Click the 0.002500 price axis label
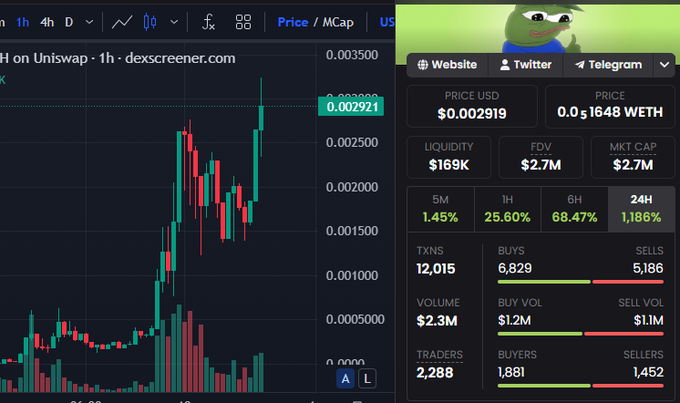Screen dimensions: 680x403 352,143
